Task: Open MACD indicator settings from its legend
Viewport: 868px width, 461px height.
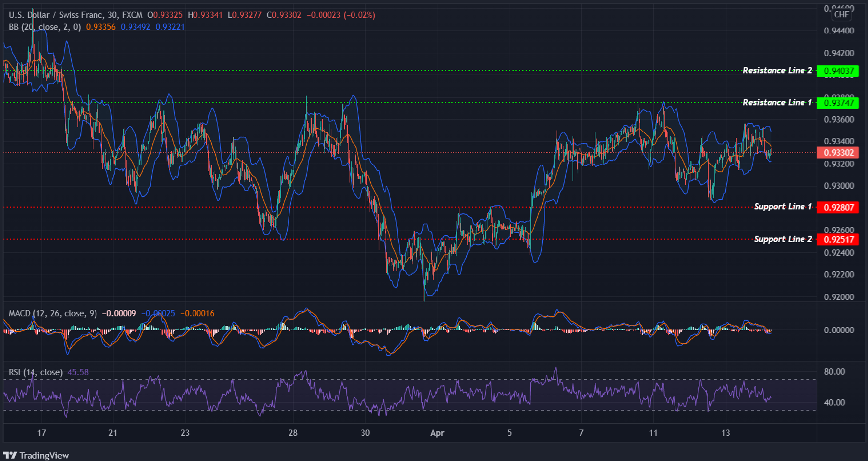Action: click(52, 312)
